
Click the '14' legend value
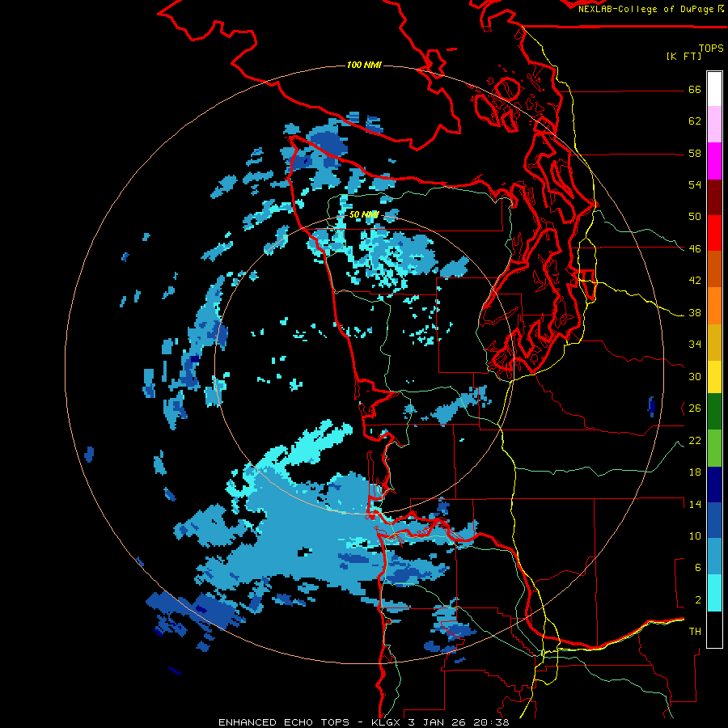coord(695,504)
